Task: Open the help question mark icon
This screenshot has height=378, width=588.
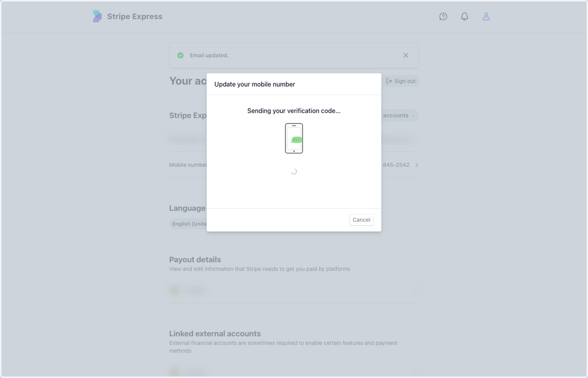Action: point(443,16)
